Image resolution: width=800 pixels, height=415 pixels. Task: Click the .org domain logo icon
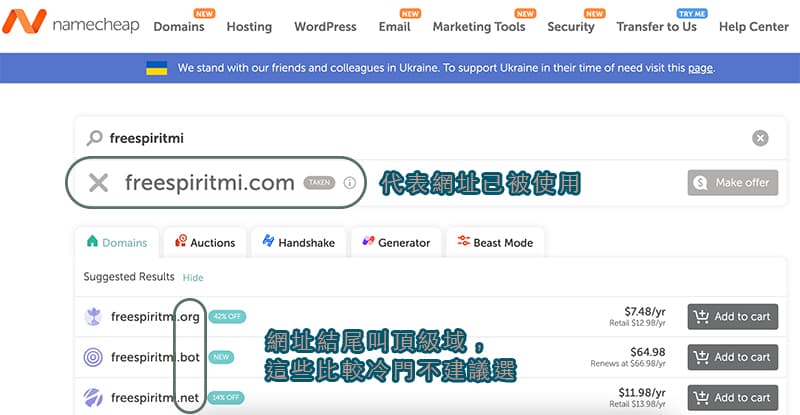coord(93,316)
